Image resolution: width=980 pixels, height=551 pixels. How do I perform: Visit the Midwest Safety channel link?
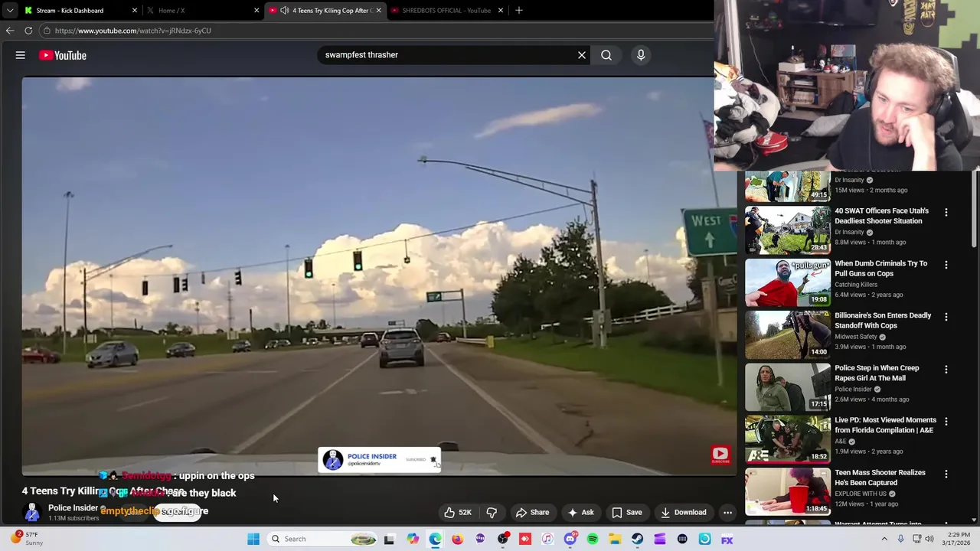tap(856, 337)
